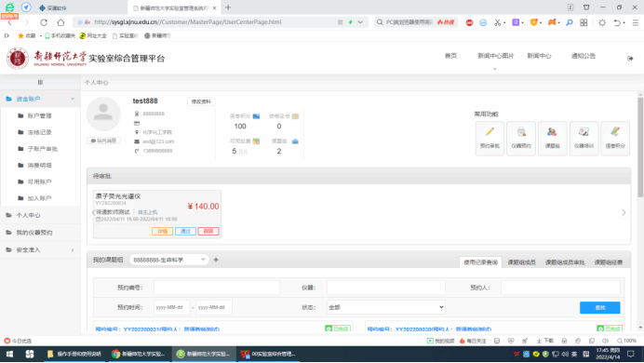Open 子账户审批 in the sidebar

pos(42,149)
